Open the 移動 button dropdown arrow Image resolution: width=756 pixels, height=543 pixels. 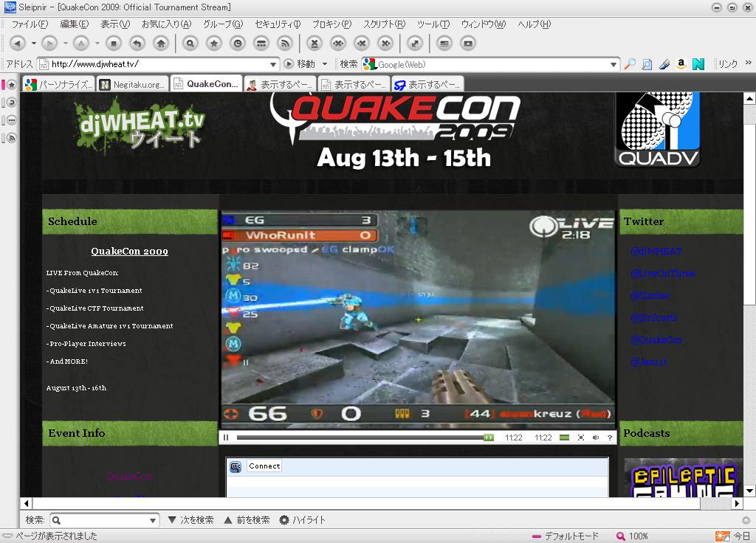(325, 64)
